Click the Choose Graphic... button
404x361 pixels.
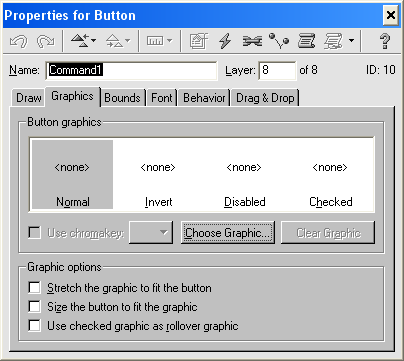click(228, 232)
